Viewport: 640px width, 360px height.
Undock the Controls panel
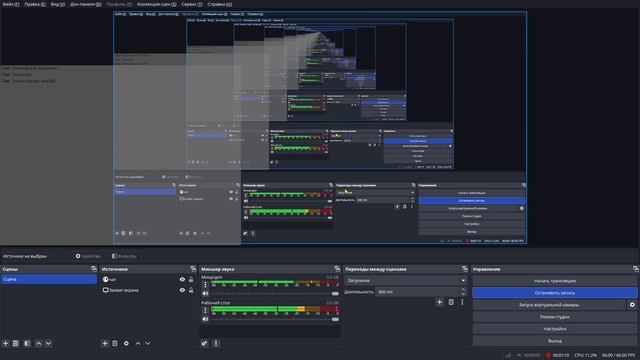coord(636,269)
